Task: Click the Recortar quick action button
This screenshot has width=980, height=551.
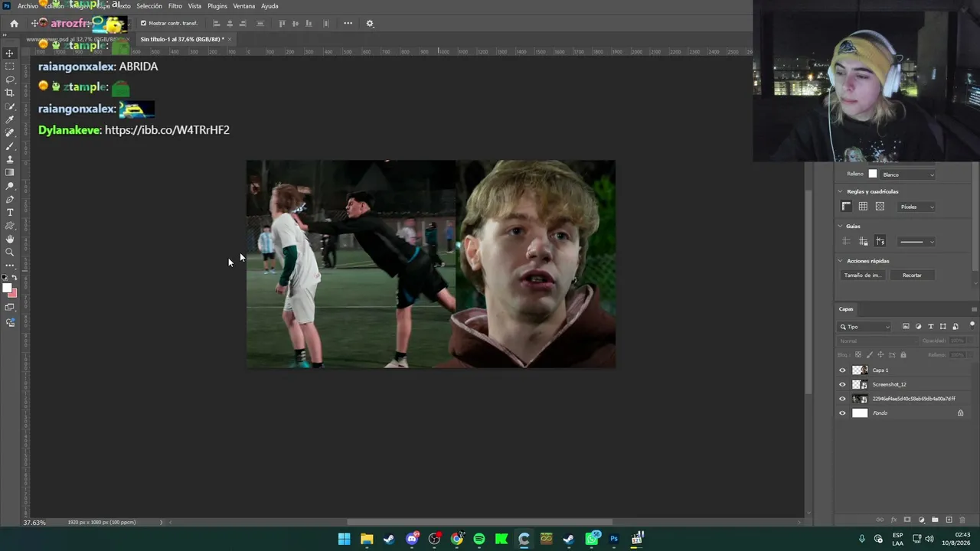Action: pyautogui.click(x=912, y=275)
